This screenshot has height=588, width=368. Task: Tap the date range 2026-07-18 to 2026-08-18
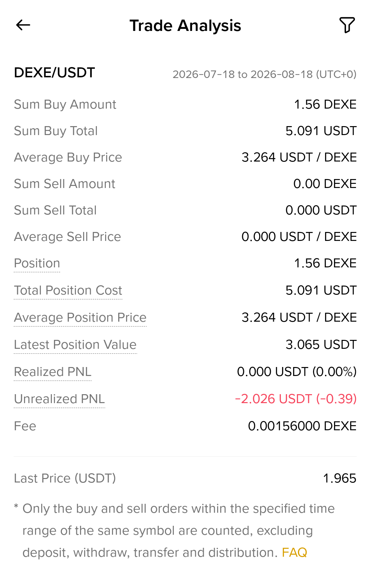(x=265, y=74)
